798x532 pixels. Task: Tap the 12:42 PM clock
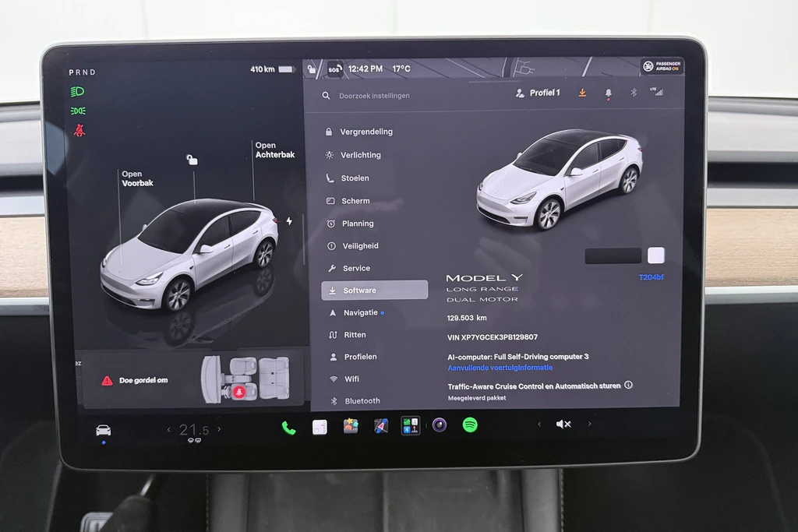[x=365, y=69]
